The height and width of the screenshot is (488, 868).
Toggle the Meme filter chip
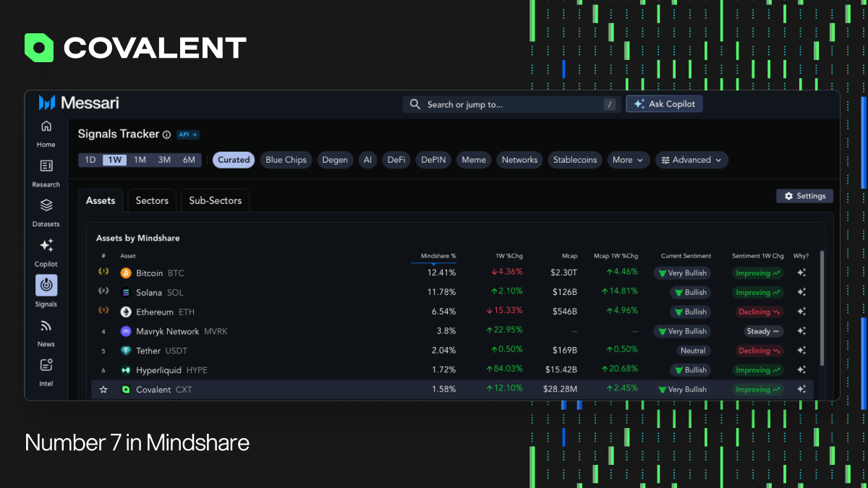coord(474,160)
